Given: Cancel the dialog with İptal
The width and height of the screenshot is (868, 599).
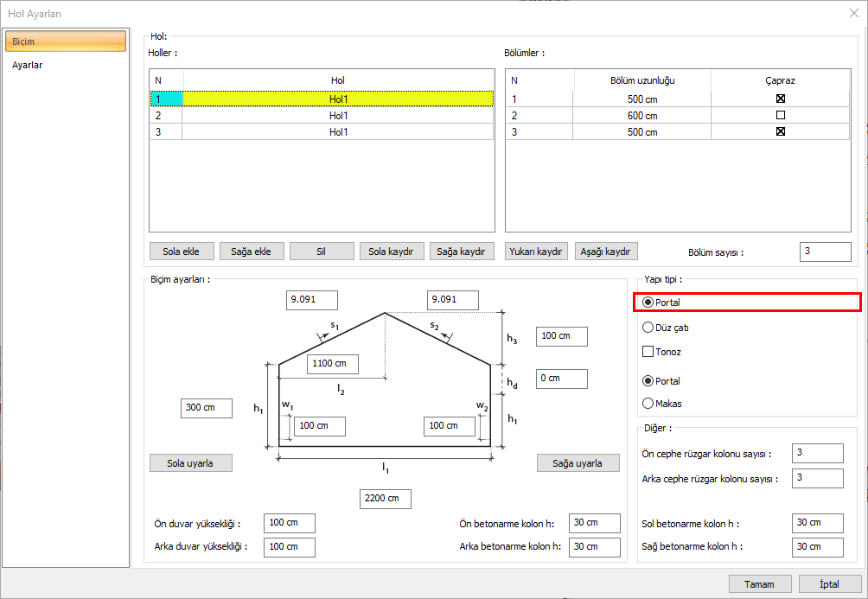Looking at the screenshot, I should (829, 584).
